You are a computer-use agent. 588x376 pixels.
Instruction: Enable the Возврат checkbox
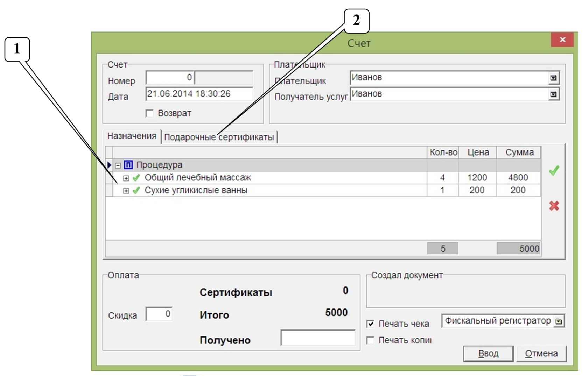(150, 113)
